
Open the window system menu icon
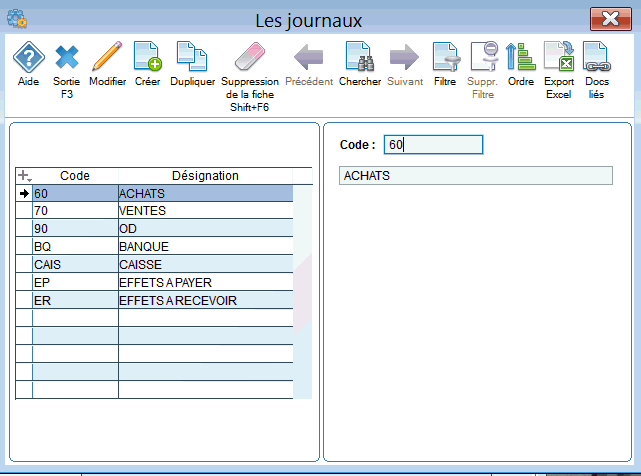point(16,18)
